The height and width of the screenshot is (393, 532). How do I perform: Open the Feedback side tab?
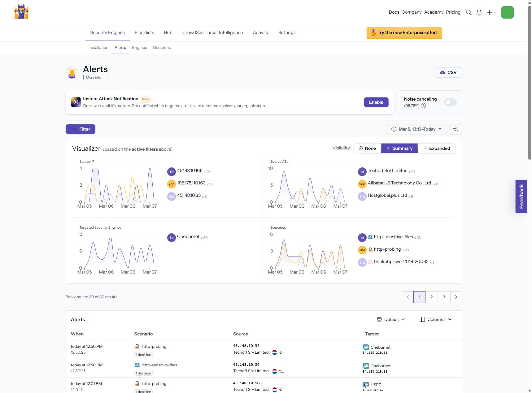[521, 196]
